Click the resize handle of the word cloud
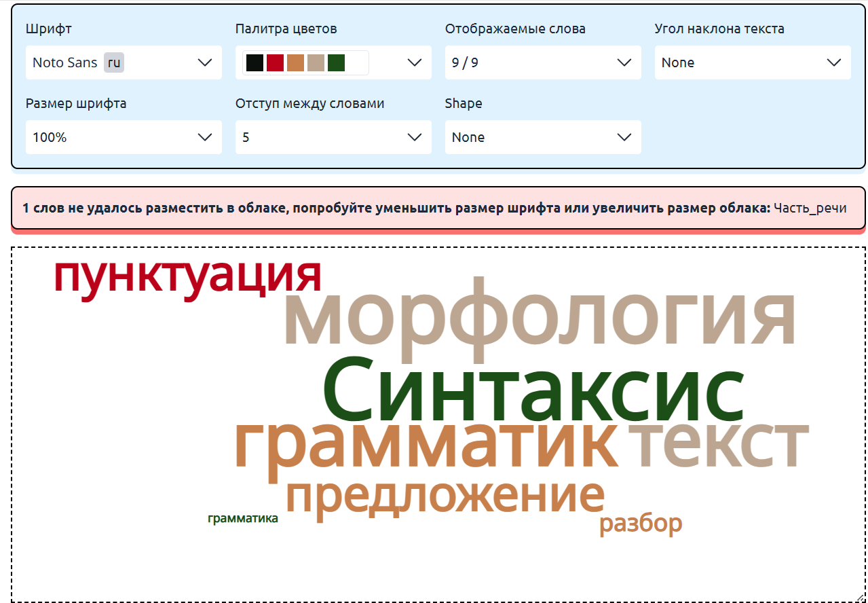 tap(861, 597)
